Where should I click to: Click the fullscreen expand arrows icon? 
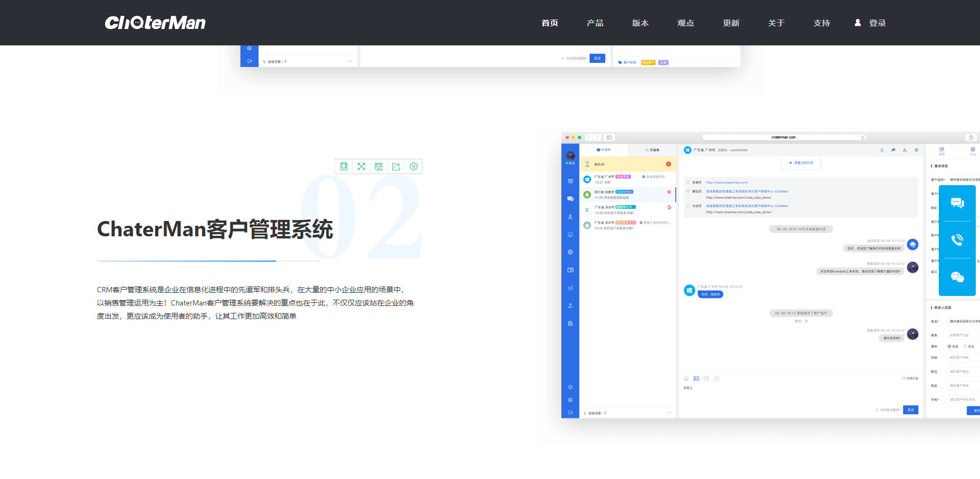[x=361, y=167]
